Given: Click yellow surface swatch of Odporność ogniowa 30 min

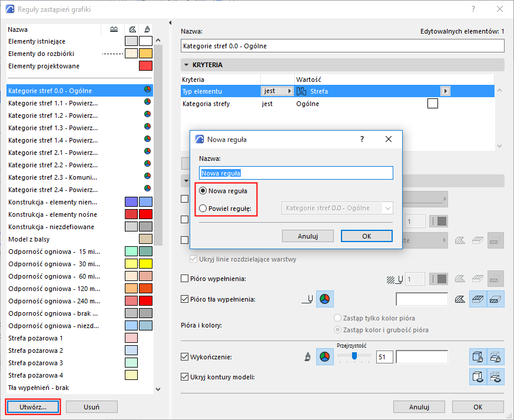Looking at the screenshot, I should tap(145, 264).
